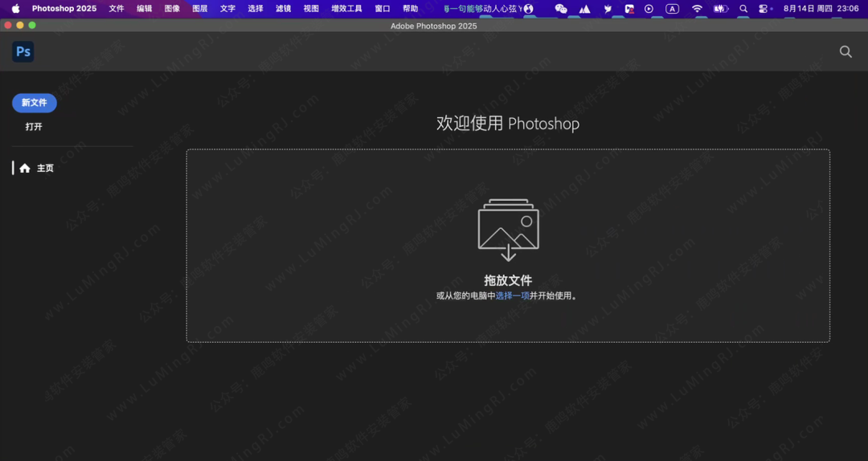Screen dimensions: 868x461
Task: Open the 滤镜 menu
Action: (284, 9)
